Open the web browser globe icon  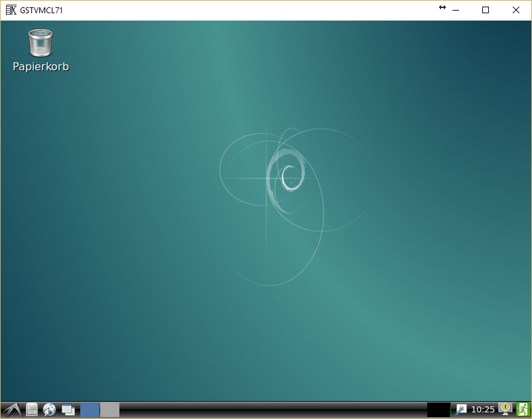click(50, 410)
